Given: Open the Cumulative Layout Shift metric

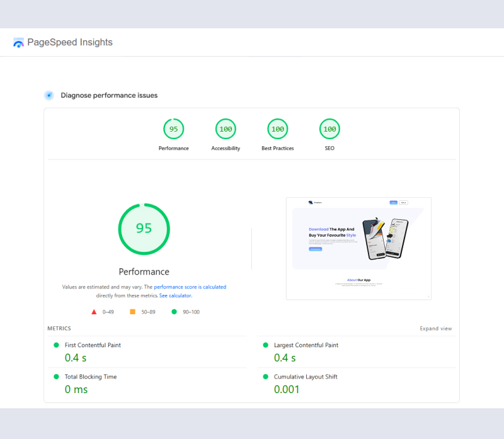Looking at the screenshot, I should (305, 377).
